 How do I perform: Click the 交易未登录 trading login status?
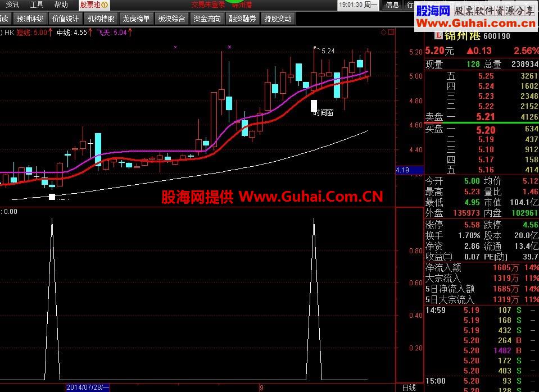tap(208, 5)
